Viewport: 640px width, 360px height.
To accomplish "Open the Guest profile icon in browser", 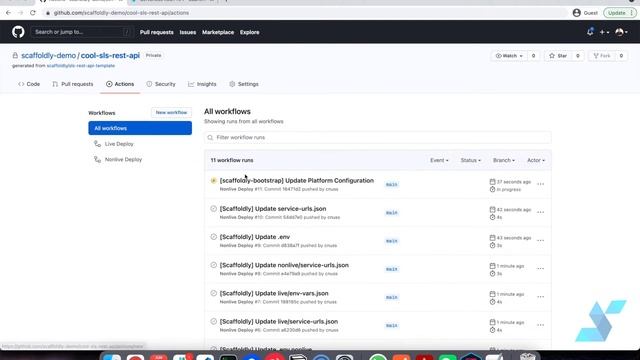I will tap(577, 13).
